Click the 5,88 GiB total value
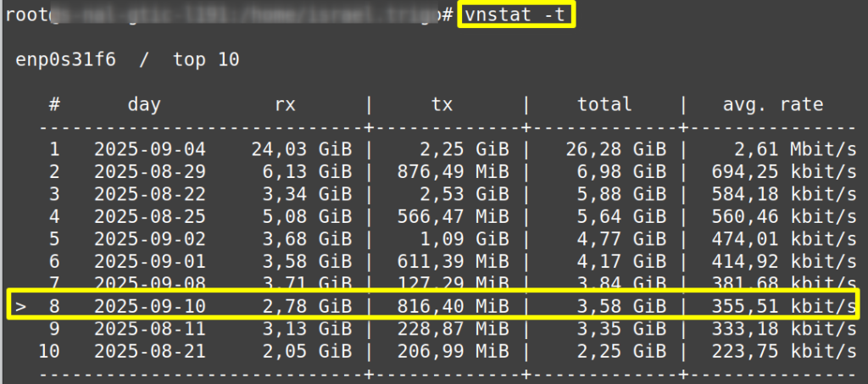The height and width of the screenshot is (384, 868). click(615, 194)
